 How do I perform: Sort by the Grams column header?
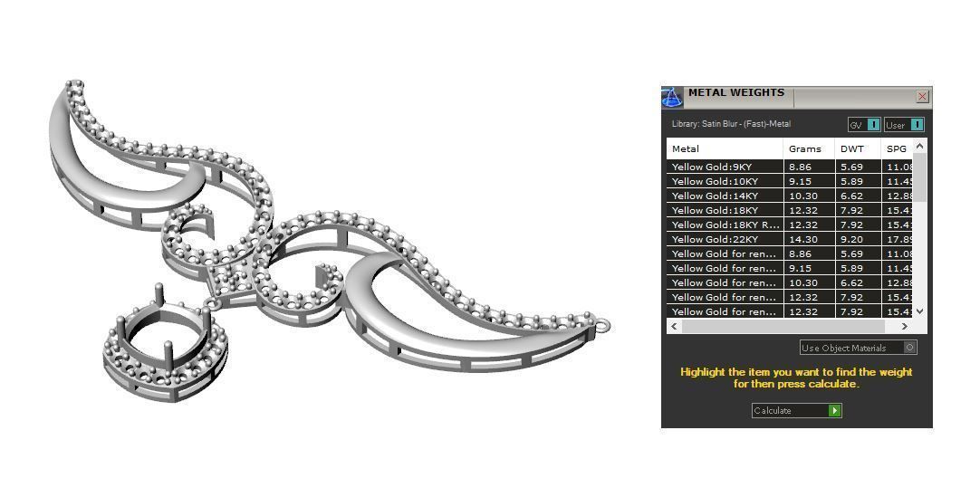tap(810, 148)
